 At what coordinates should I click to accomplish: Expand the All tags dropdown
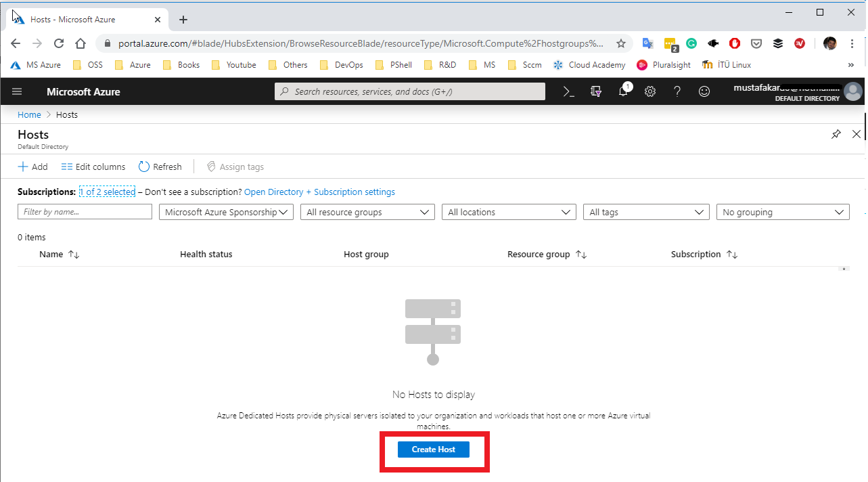pos(646,212)
